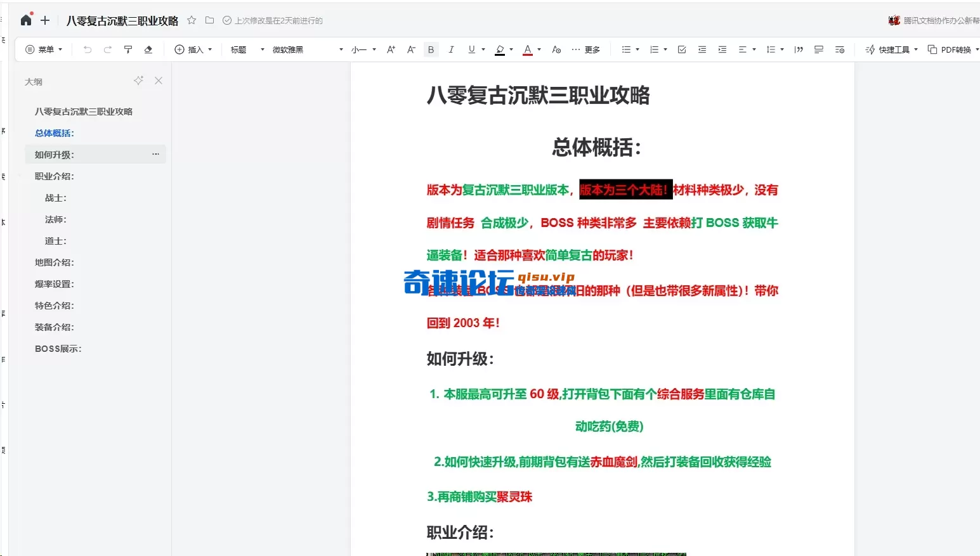Screen dimensions: 980x556
Task: Create a new document with plus icon
Action: 45,20
